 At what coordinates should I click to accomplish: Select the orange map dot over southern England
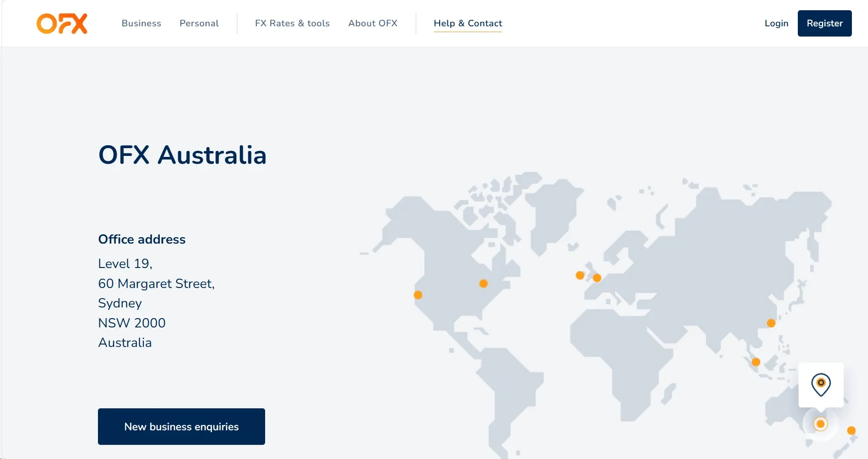pyautogui.click(x=597, y=278)
